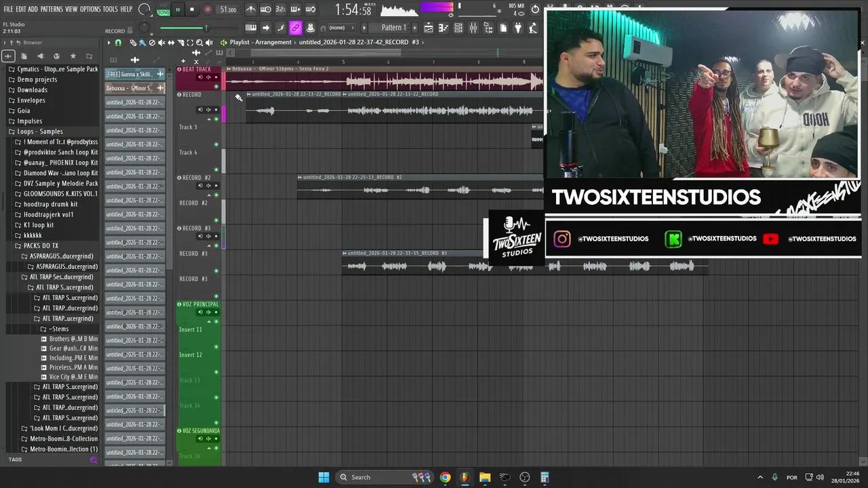Select the Mute tool in the playlist toolbar
This screenshot has height=488, width=868.
[161, 42]
